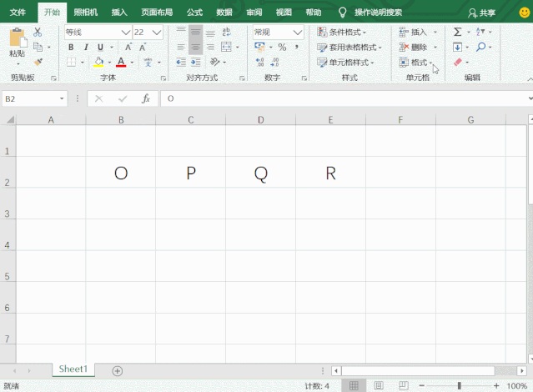
Task: Switch to the 插入 ribbon tab
Action: point(119,13)
